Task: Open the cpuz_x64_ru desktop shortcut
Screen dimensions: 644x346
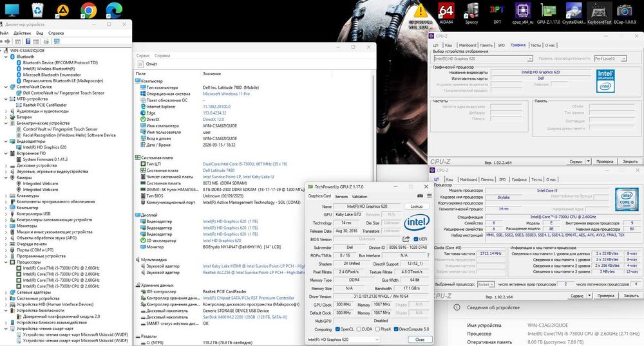Action: point(522,13)
